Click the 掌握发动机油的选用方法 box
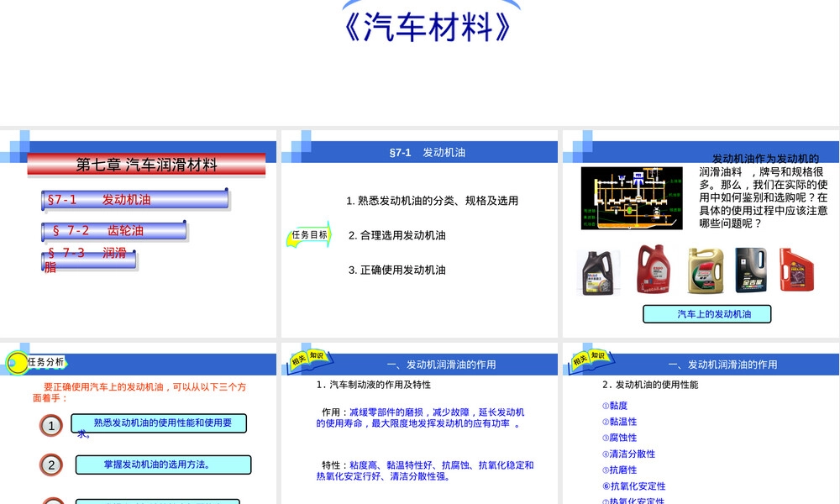Screen dimensions: 840x504 point(164,465)
